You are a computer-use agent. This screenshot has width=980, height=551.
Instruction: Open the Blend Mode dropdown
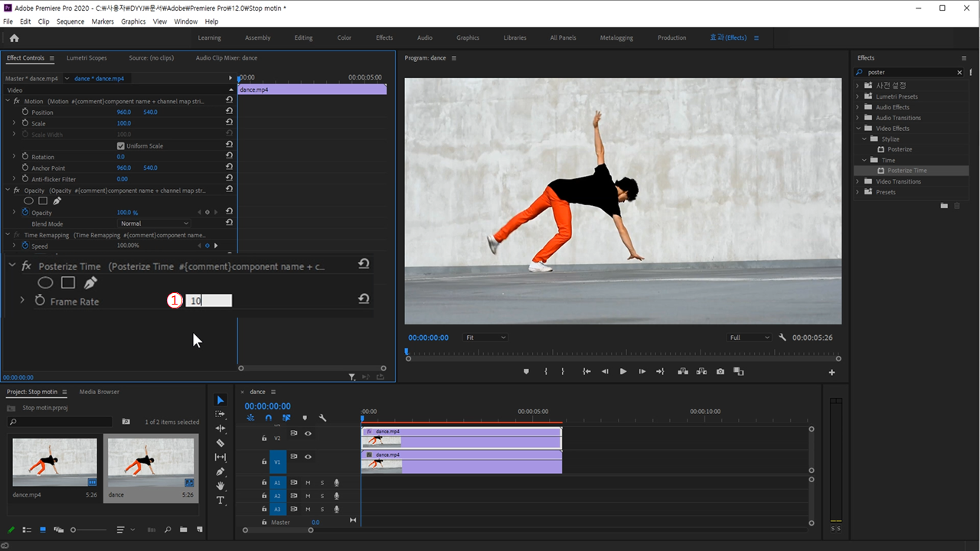pos(154,223)
